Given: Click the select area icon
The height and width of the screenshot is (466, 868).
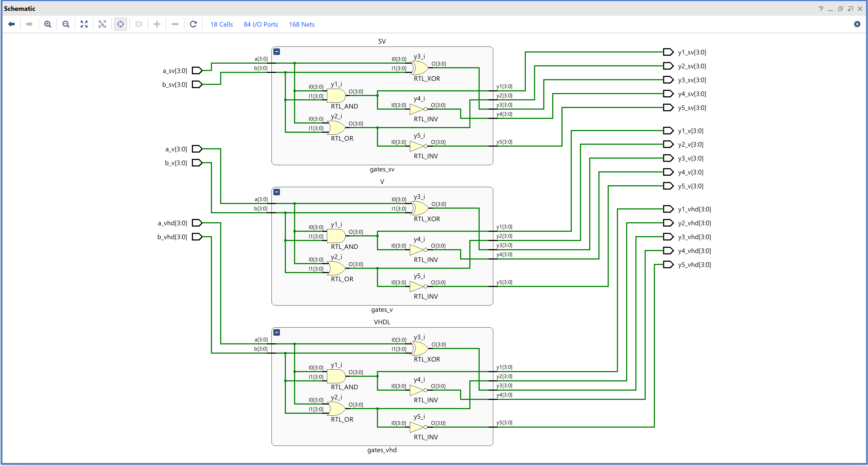Looking at the screenshot, I should 102,24.
